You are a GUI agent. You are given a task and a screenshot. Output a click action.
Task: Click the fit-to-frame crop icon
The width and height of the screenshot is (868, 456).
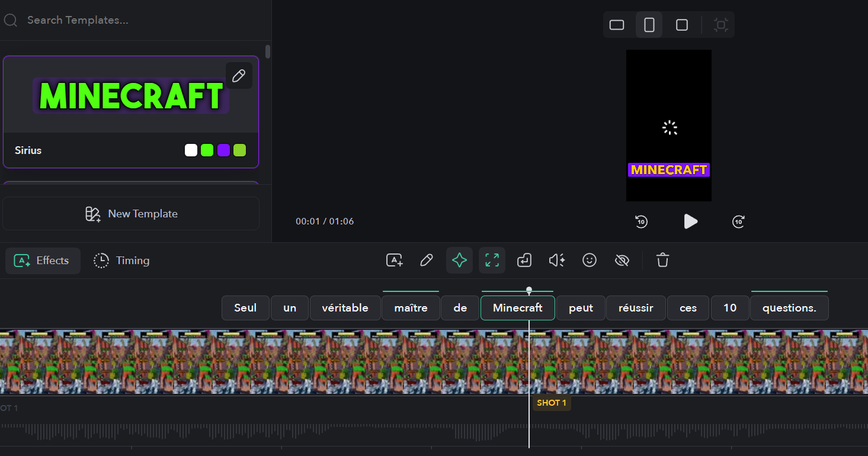720,25
